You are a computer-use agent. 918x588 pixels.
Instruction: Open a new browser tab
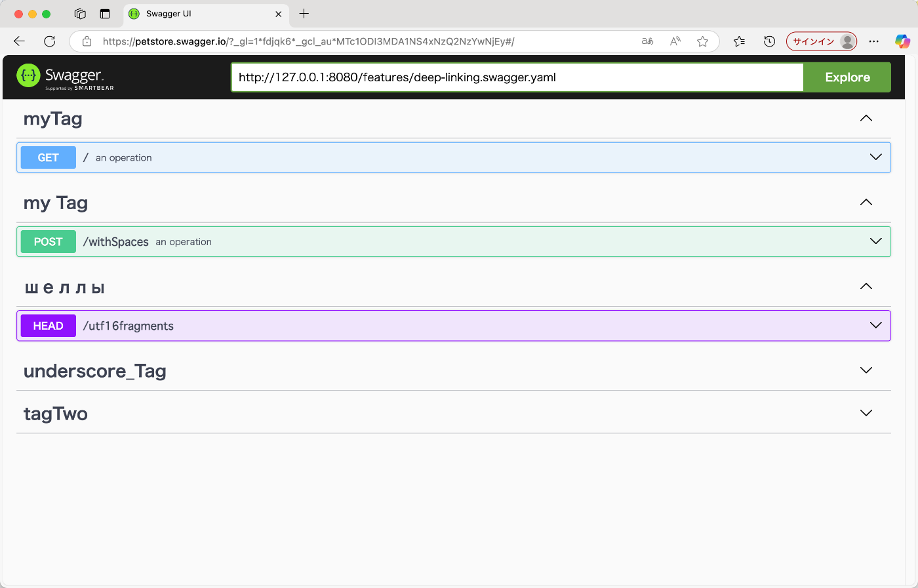click(304, 14)
